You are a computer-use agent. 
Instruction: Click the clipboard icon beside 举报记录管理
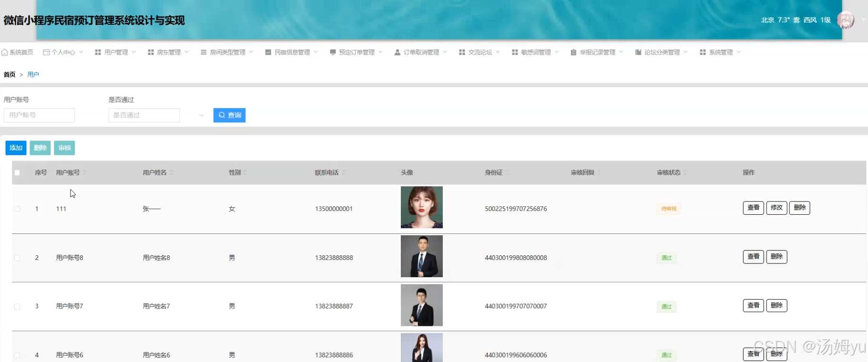[573, 52]
